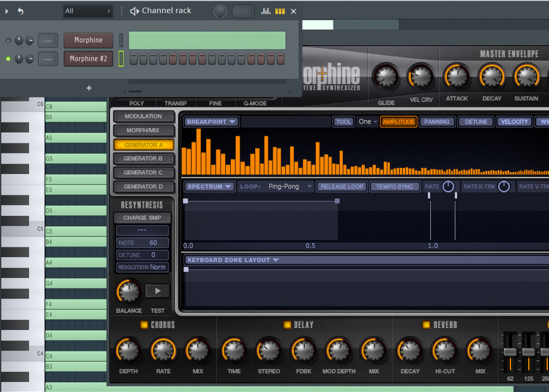Image resolution: width=549 pixels, height=392 pixels.
Task: Switch to the Generator B tab
Action: 143,158
